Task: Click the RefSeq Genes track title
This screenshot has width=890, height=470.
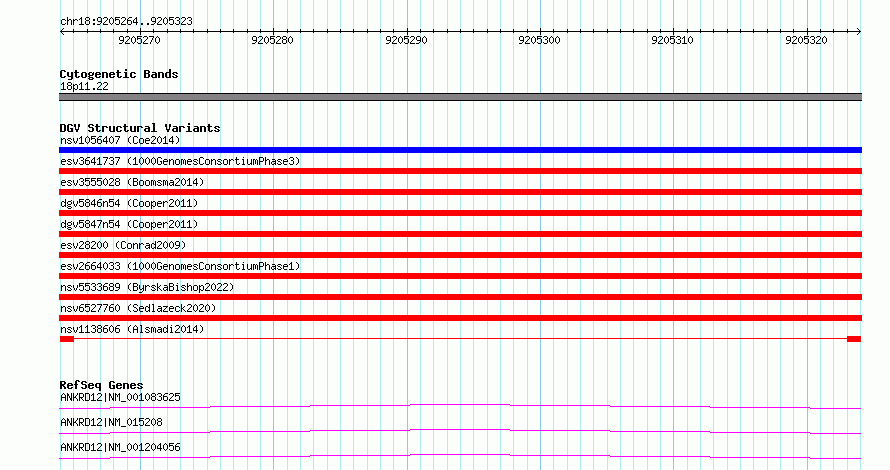Action: [x=101, y=385]
